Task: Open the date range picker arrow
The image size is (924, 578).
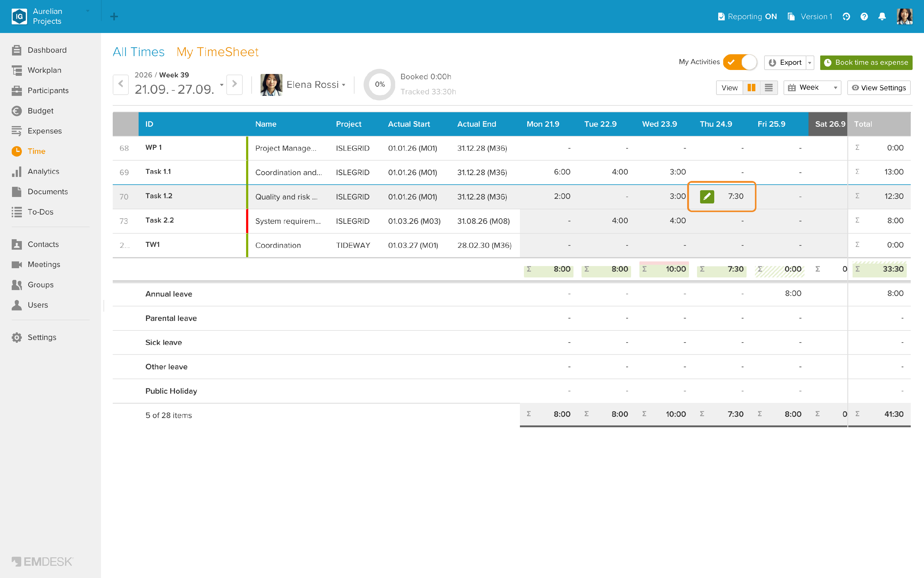Action: pos(221,84)
